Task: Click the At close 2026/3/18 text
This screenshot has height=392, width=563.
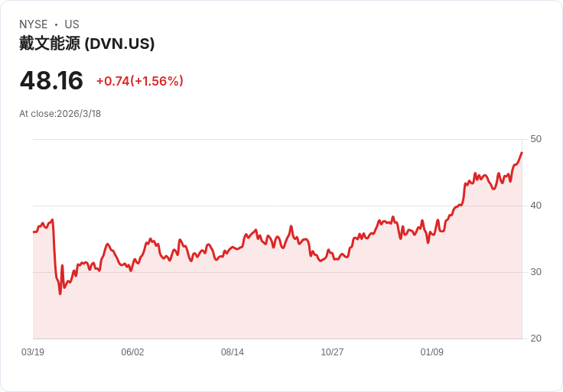Action: 60,114
